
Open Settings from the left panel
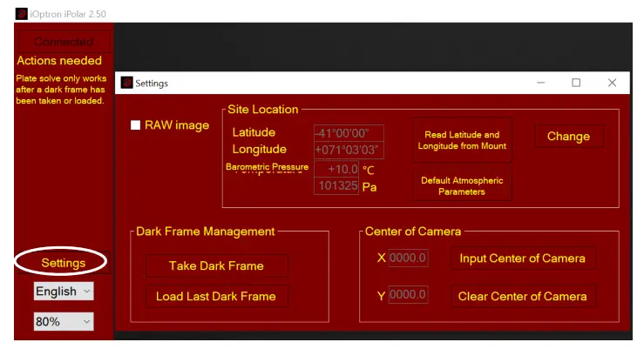point(64,263)
